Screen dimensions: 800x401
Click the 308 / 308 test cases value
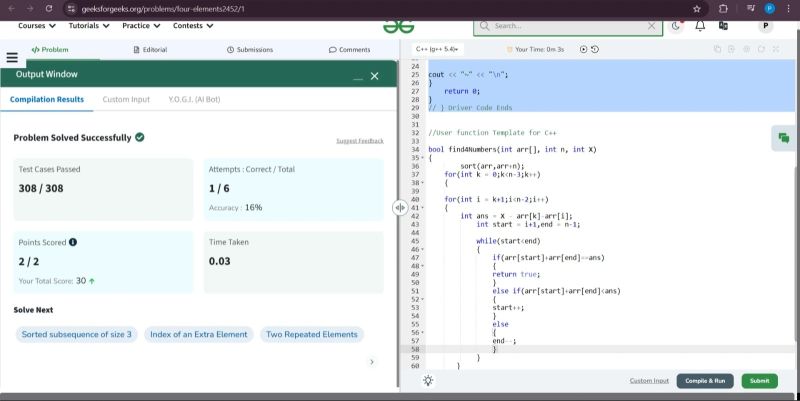[41, 188]
